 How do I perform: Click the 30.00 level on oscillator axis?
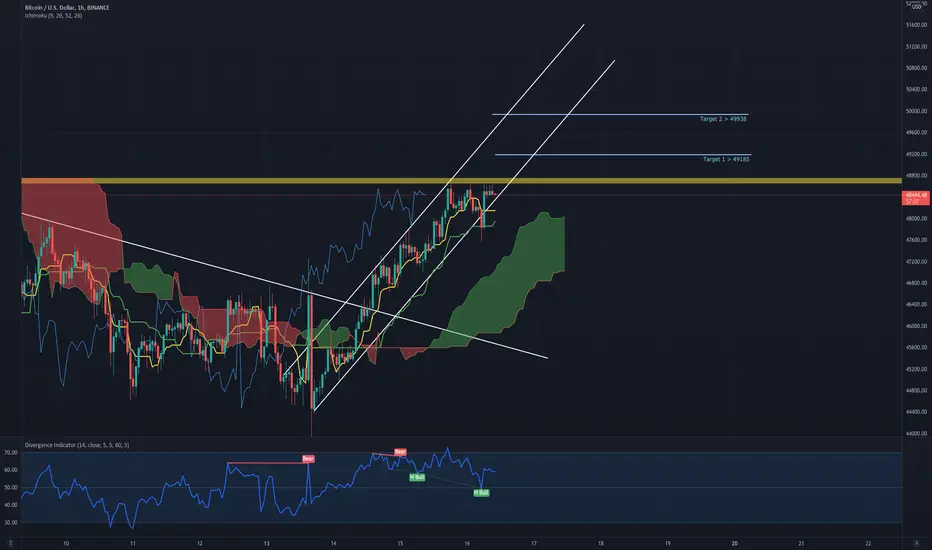[x=11, y=523]
